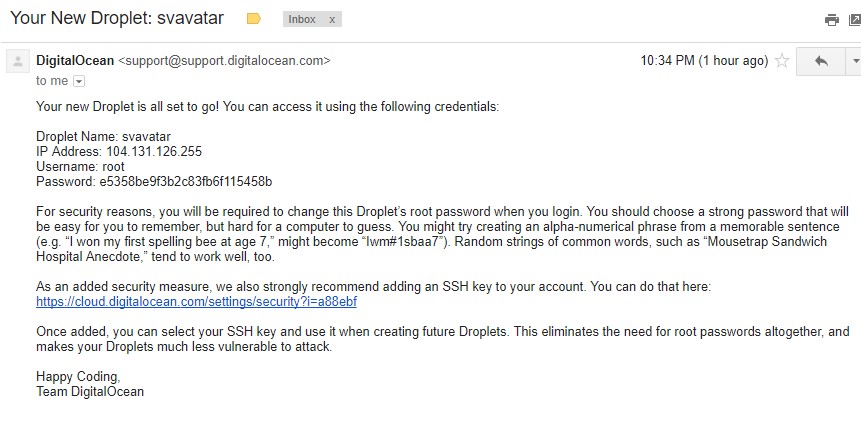The width and height of the screenshot is (861, 423).
Task: Toggle the yellow importance marker
Action: pos(254,19)
